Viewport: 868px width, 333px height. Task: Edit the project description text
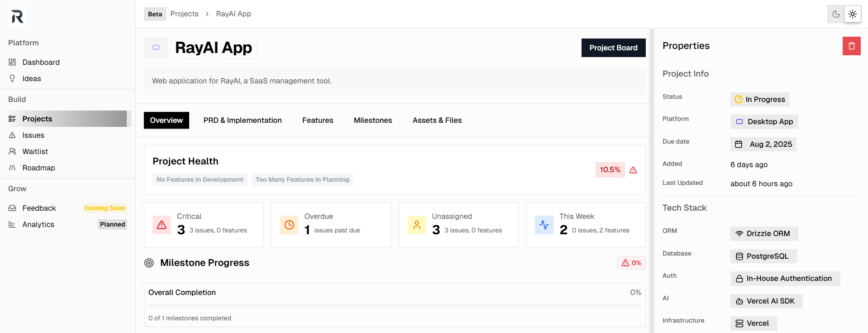click(395, 81)
